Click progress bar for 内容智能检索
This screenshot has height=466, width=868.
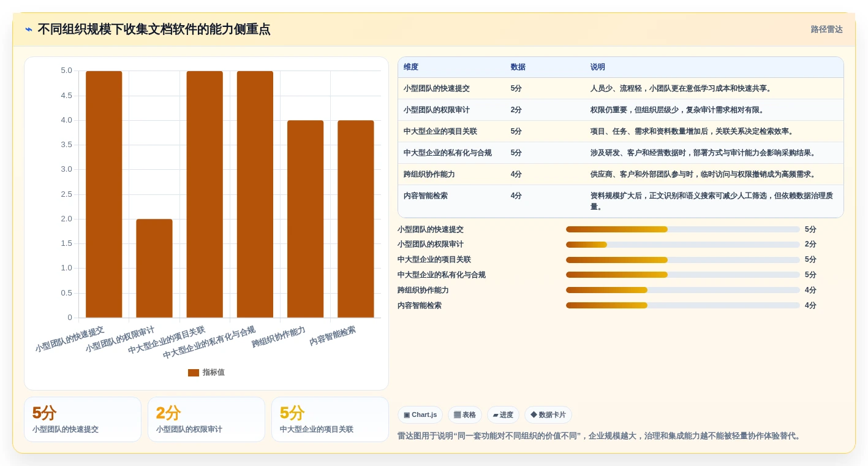683,305
